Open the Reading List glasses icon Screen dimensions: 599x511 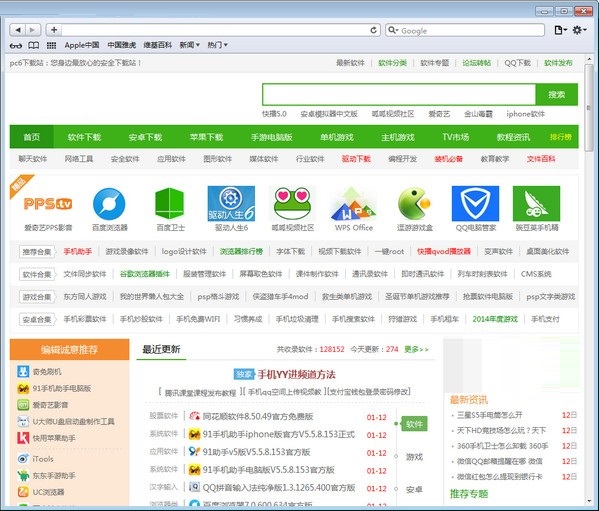[x=16, y=45]
